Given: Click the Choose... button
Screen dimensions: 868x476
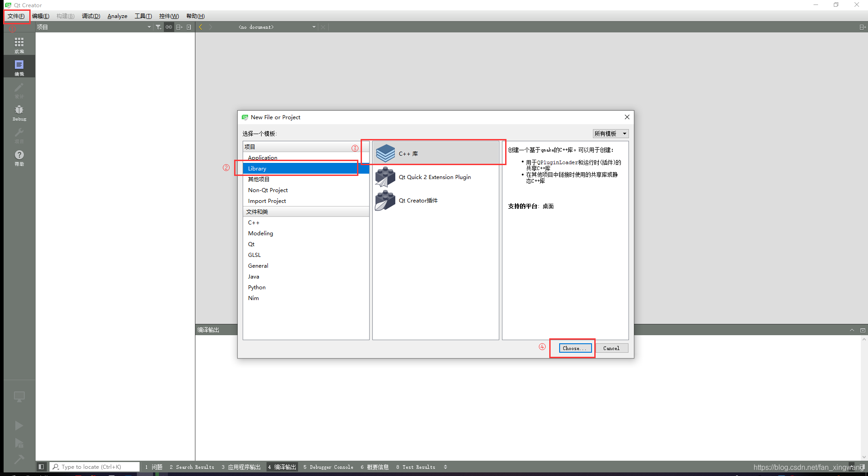Looking at the screenshot, I should 575,348.
